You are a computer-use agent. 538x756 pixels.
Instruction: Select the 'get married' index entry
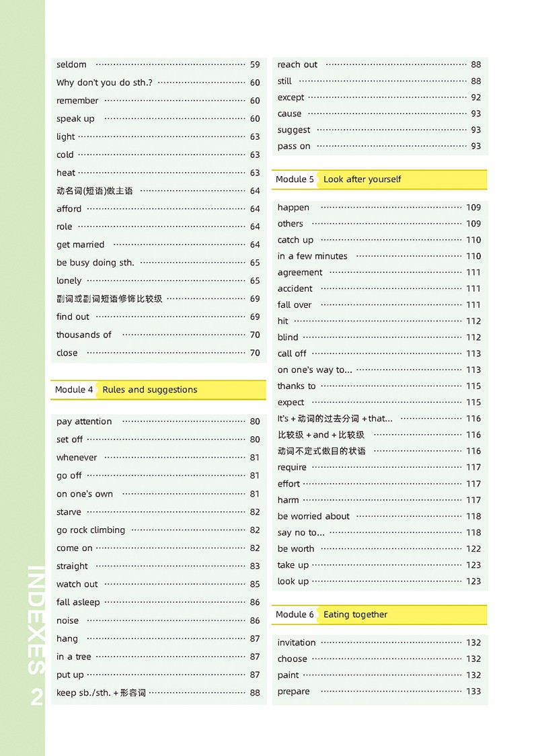(x=80, y=245)
